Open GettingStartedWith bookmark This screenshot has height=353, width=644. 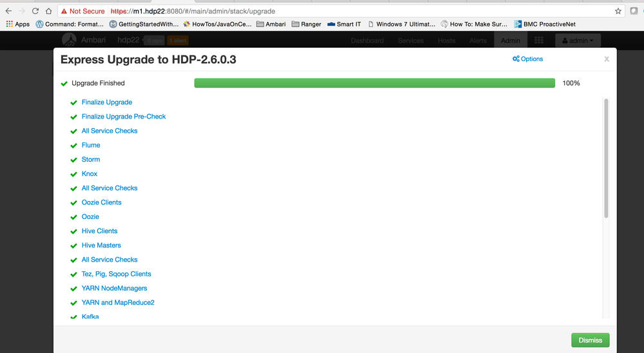144,24
